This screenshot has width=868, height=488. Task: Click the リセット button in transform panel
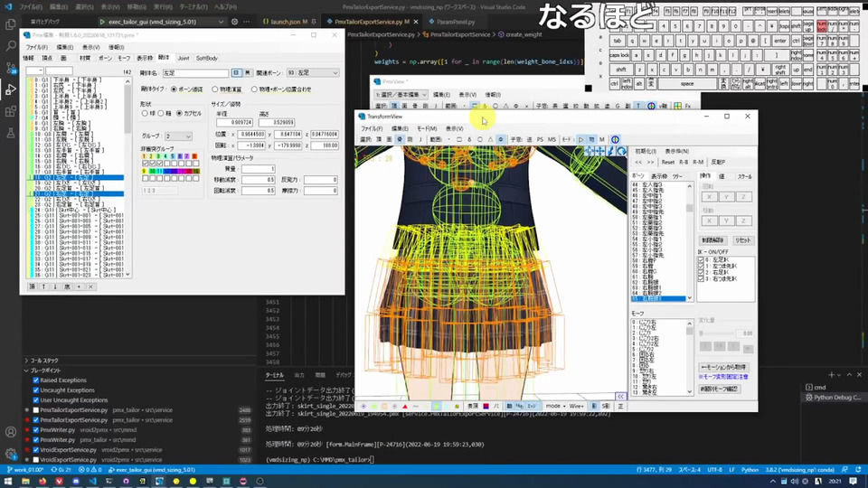(742, 240)
